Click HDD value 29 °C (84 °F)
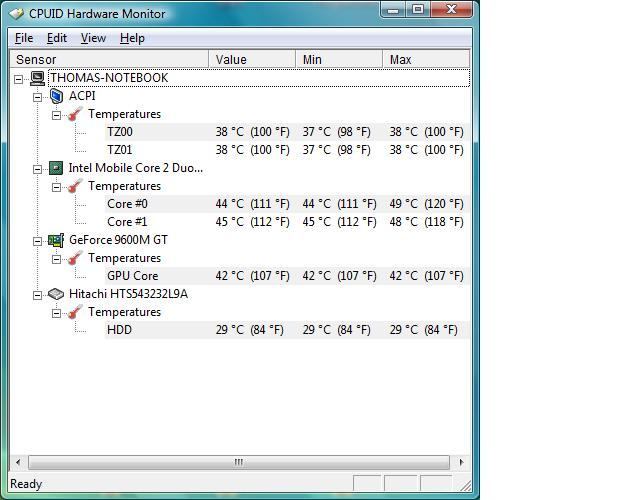The image size is (640, 500). tap(249, 330)
